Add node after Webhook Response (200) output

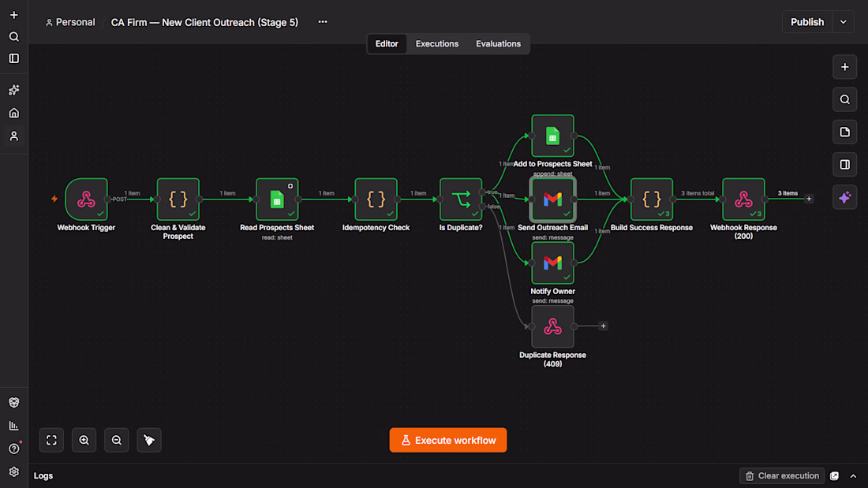coord(809,199)
